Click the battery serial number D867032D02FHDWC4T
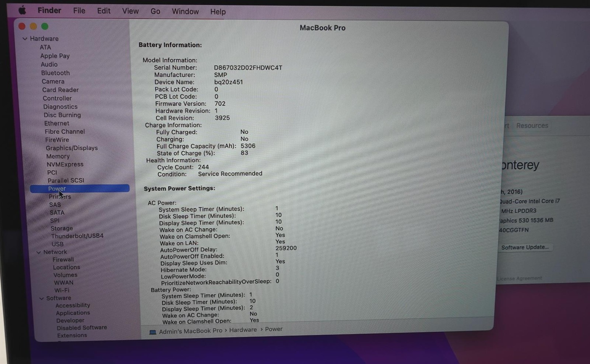The image size is (590, 364). tap(248, 68)
